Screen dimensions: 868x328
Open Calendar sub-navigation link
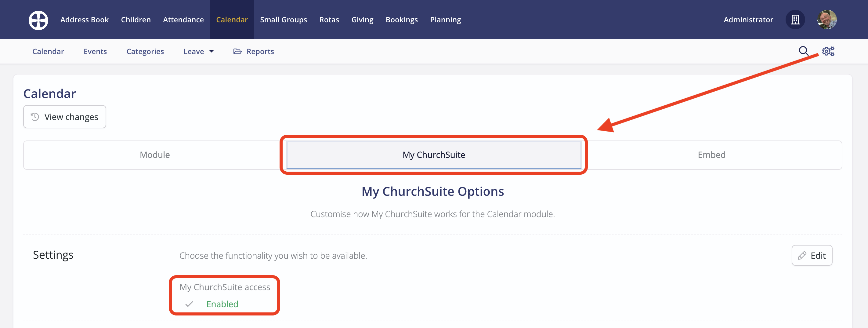tap(48, 51)
